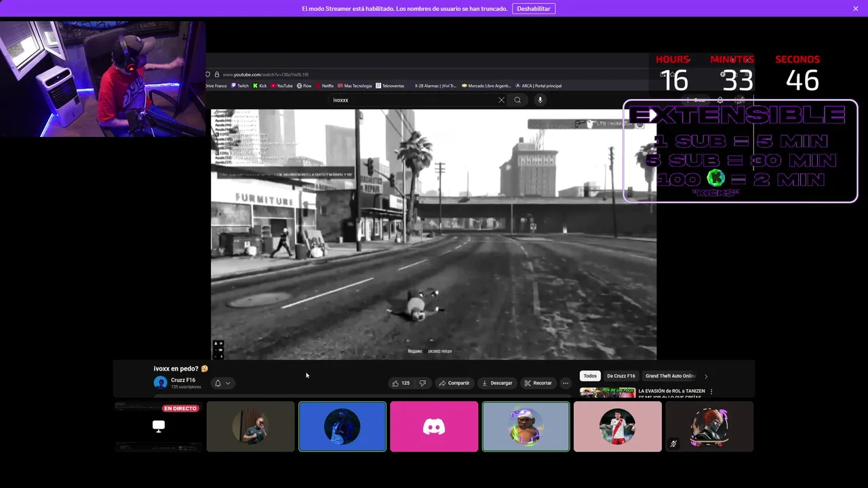Click the voice search microphone icon
This screenshot has width=868, height=488.
(x=540, y=100)
